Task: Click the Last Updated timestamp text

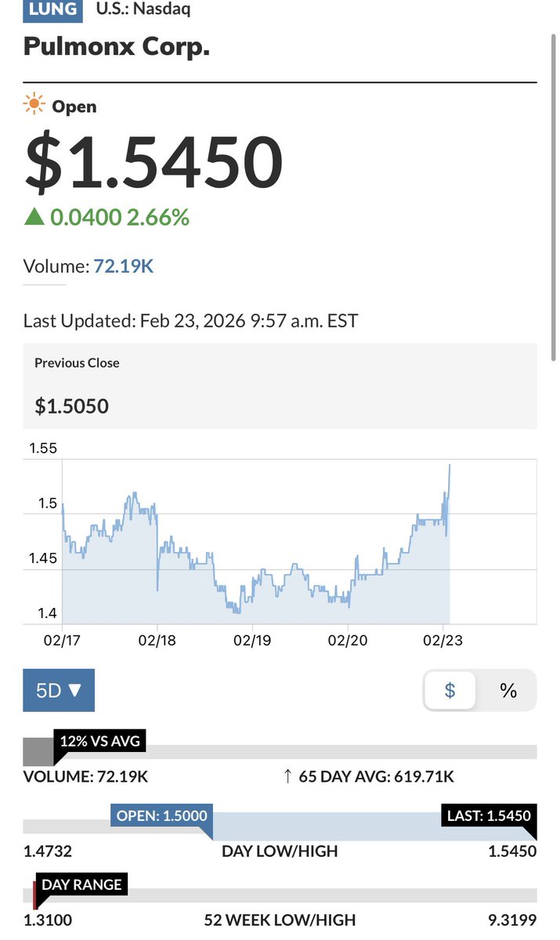Action: (x=190, y=320)
